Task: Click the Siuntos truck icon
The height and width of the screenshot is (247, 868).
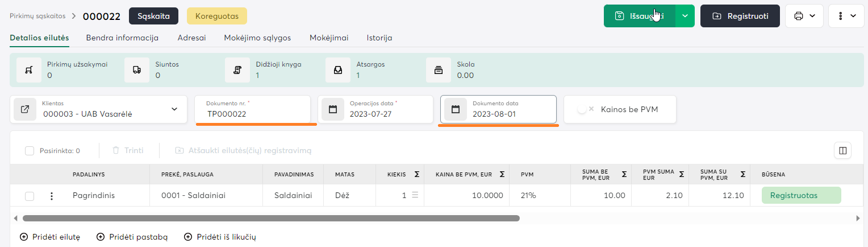Action: (x=136, y=70)
